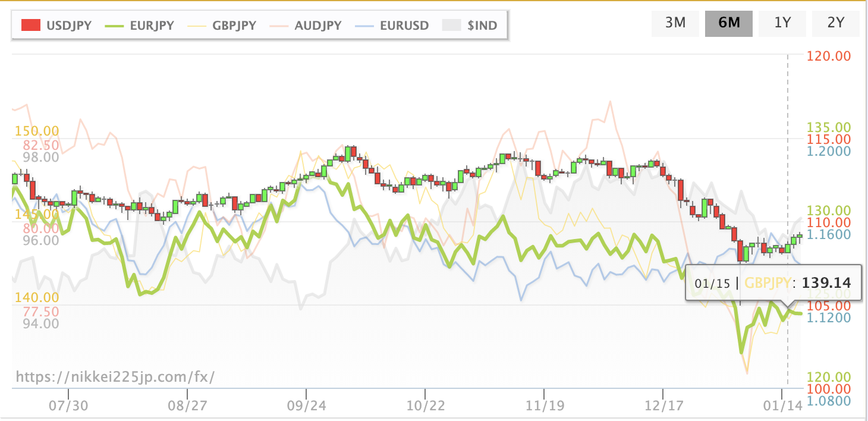Click the red USDJPY legend swatch

click(x=31, y=25)
